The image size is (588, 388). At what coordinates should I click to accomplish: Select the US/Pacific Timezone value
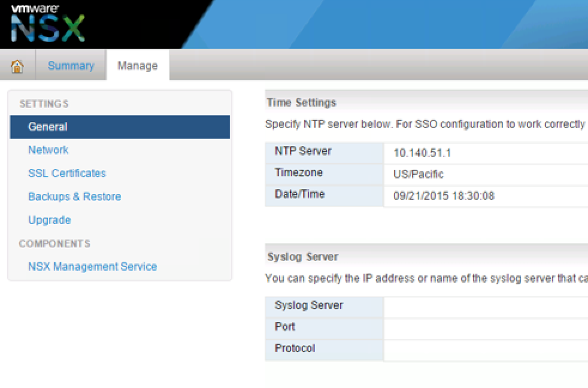tap(419, 175)
